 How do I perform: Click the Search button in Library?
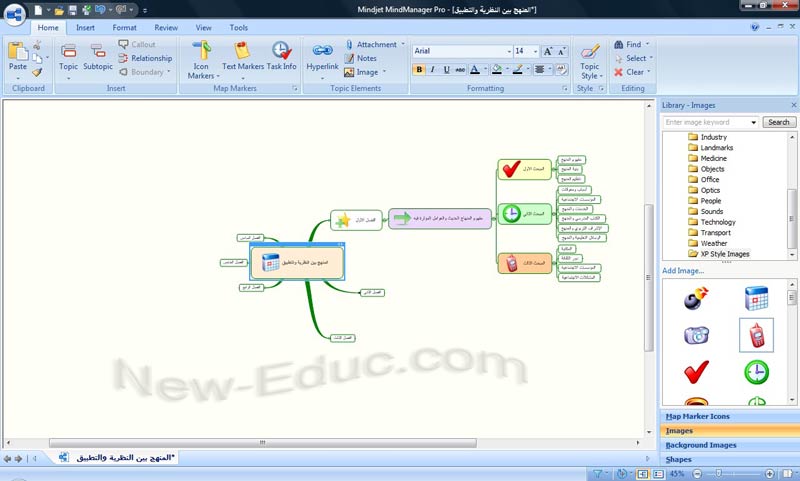(x=779, y=122)
